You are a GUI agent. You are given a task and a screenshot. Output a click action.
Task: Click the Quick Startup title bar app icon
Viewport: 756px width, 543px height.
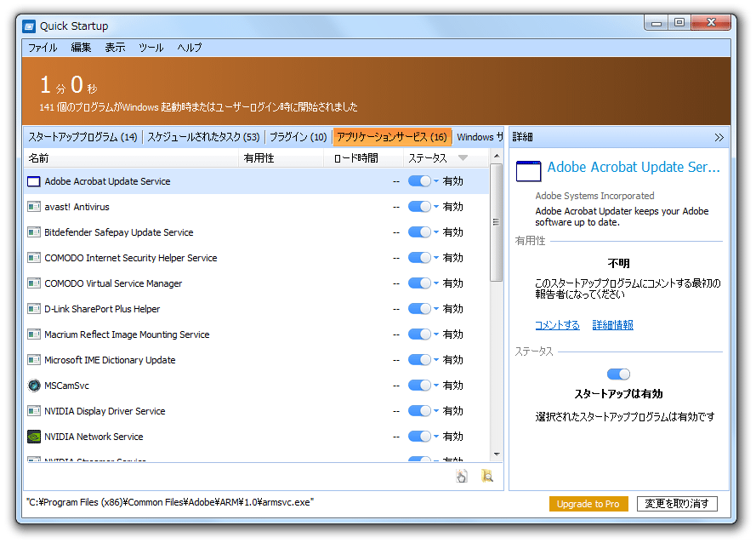[29, 26]
